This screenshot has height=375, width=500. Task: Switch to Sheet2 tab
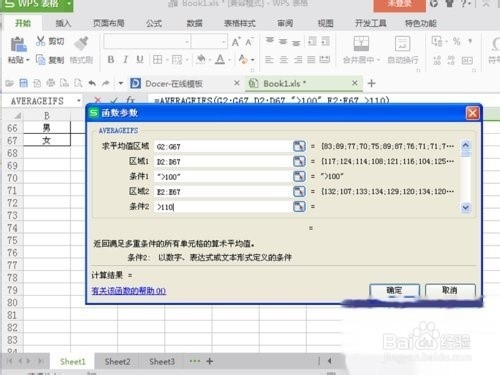(117, 362)
